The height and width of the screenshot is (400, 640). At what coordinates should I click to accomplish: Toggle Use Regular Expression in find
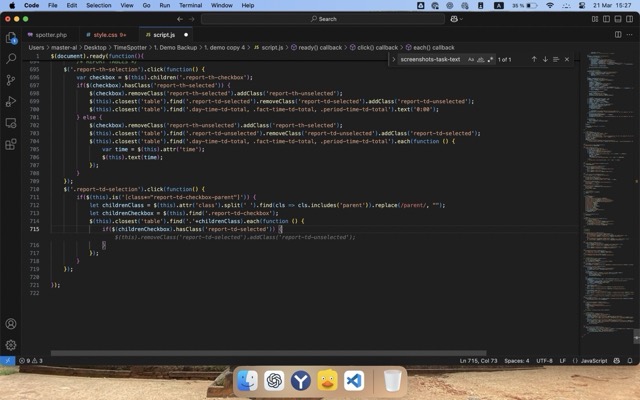[489, 59]
